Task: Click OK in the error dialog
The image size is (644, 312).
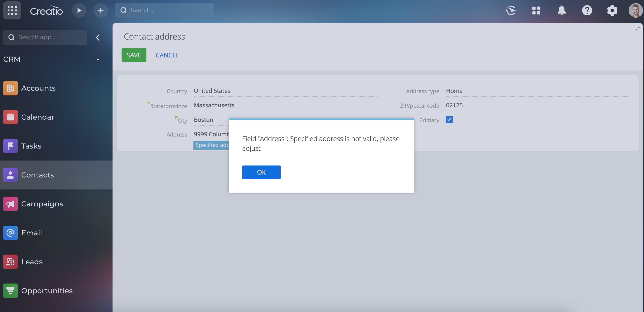Action: [x=261, y=172]
